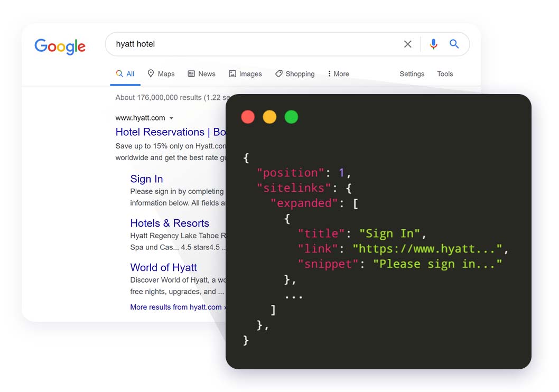The image size is (559, 392).
Task: Select the All results tab
Action: pos(125,74)
